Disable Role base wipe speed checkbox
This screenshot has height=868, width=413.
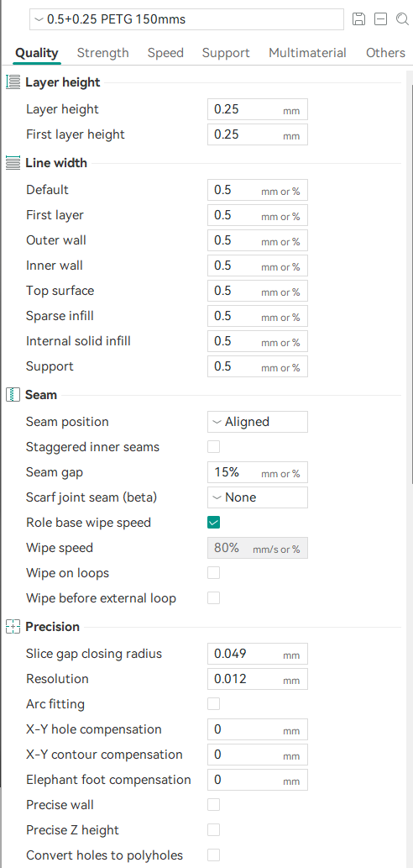[213, 523]
